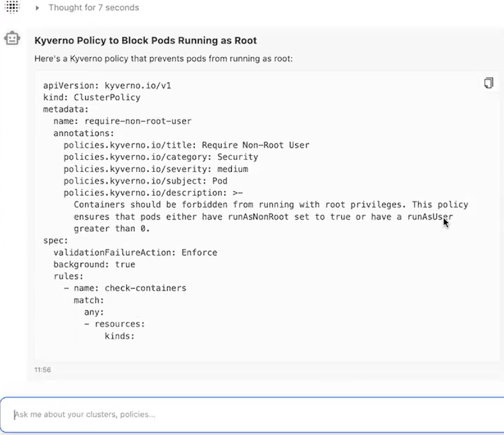
Task: Click the "name: check-containers" rule line
Action: (x=130, y=288)
